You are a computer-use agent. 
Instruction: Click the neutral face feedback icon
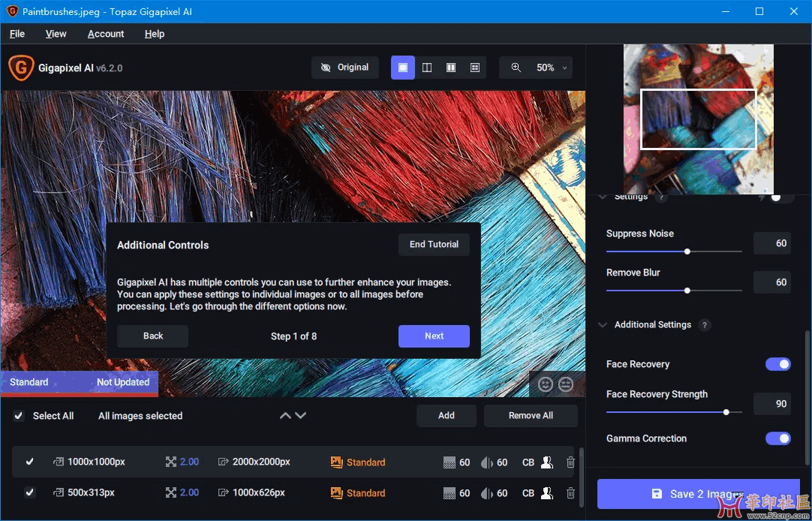(x=566, y=384)
